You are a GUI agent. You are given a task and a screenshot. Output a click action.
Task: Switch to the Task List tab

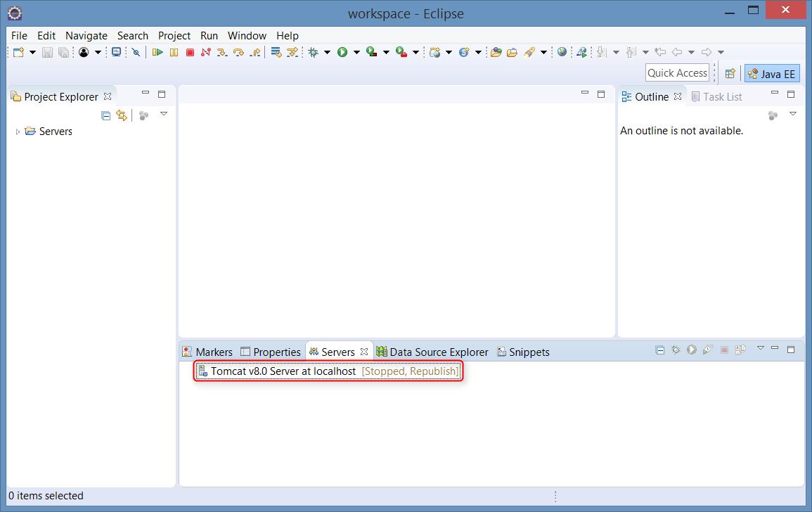coord(716,97)
